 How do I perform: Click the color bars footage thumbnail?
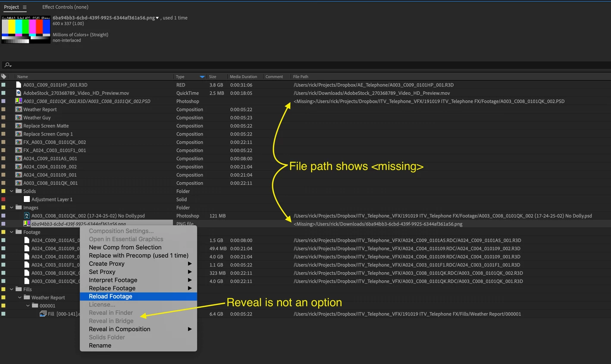point(26,29)
